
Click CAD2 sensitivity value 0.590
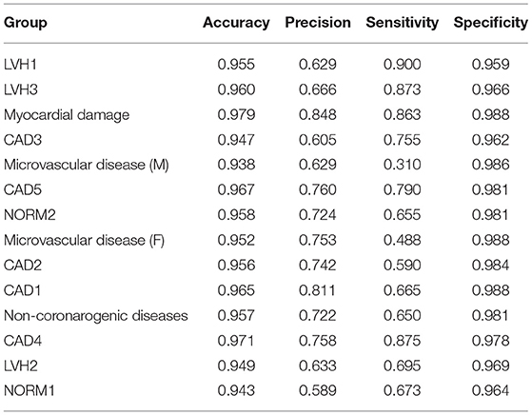(402, 266)
